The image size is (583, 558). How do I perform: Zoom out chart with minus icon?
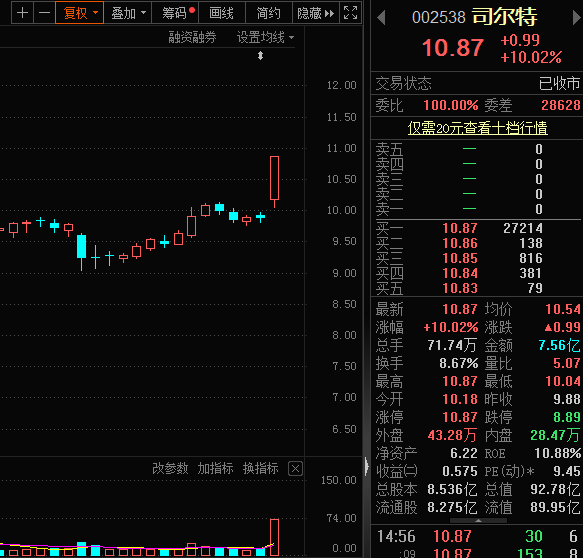pos(44,13)
